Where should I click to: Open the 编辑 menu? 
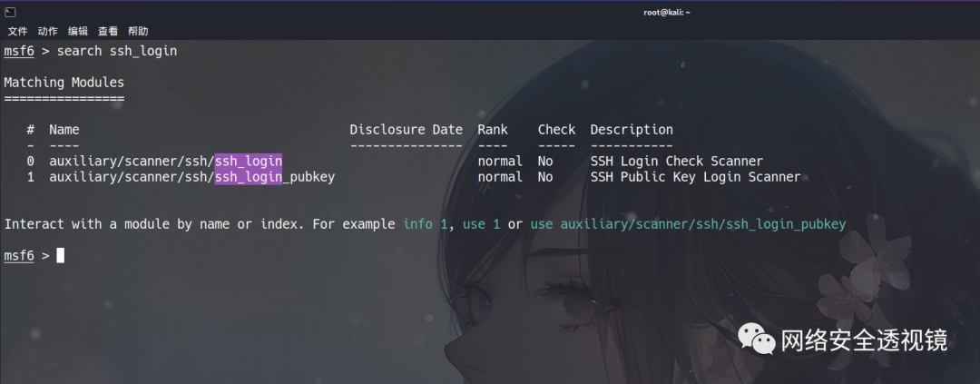click(x=77, y=31)
